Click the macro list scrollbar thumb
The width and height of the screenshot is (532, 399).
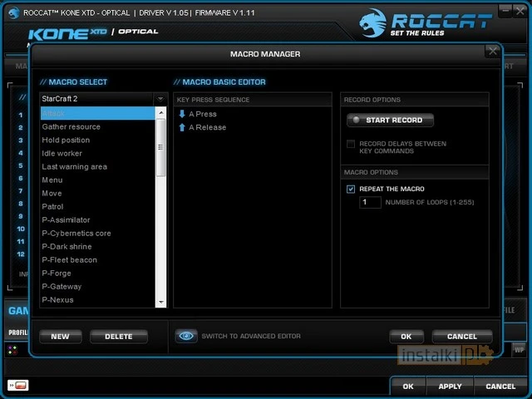click(161, 147)
